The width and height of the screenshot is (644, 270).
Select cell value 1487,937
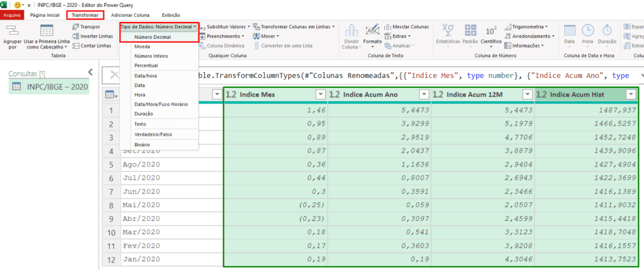[587, 110]
